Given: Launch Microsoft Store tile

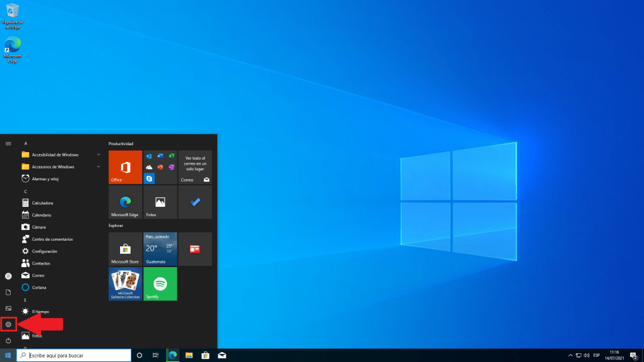Looking at the screenshot, I should [125, 249].
